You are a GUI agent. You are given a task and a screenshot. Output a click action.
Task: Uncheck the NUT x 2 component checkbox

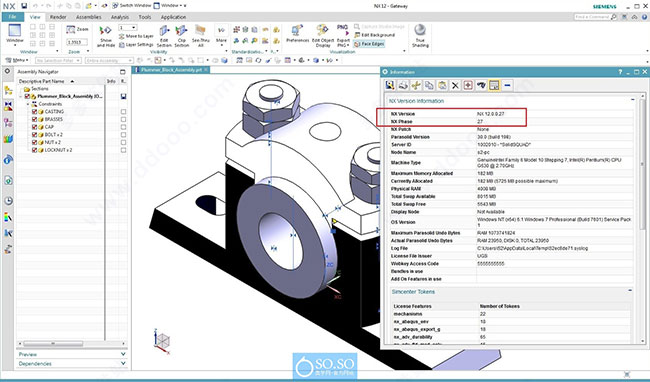[x=34, y=142]
